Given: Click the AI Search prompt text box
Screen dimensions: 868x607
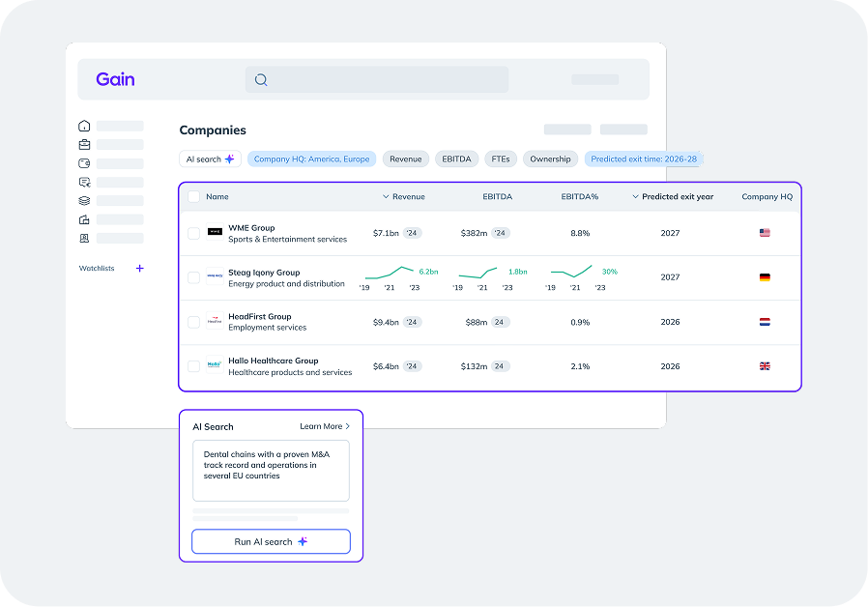Looking at the screenshot, I should [x=271, y=471].
